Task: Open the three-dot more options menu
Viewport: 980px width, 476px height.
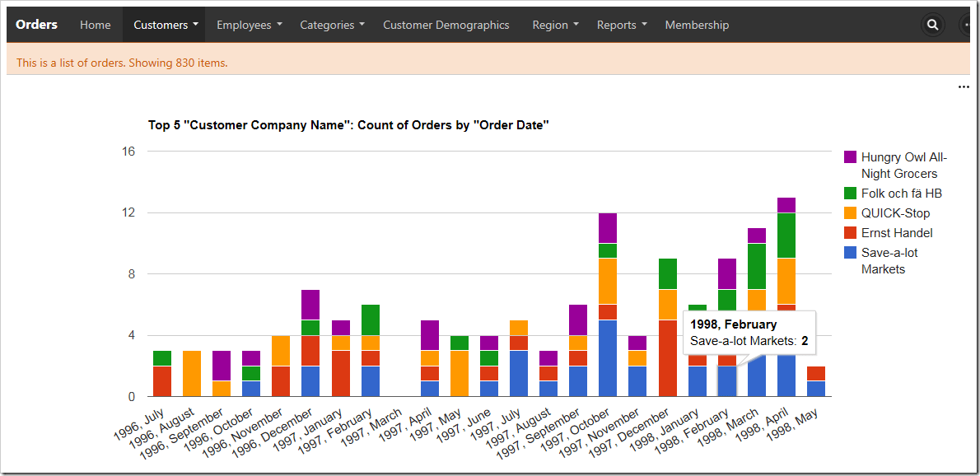Action: coord(964,87)
